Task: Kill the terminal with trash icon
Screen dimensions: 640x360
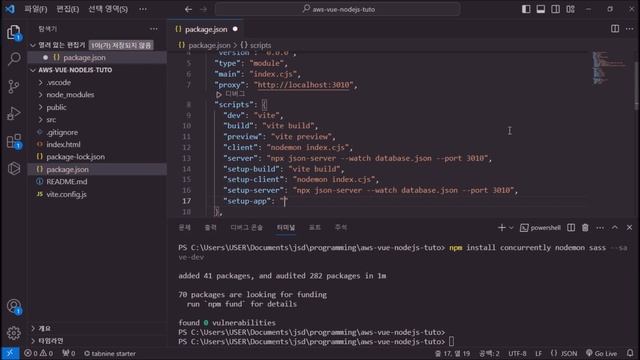Action: pyautogui.click(x=585, y=228)
